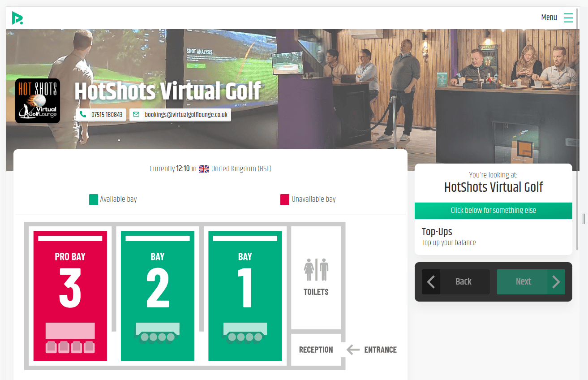
Task: Click the right chevron on Next
Action: point(556,282)
